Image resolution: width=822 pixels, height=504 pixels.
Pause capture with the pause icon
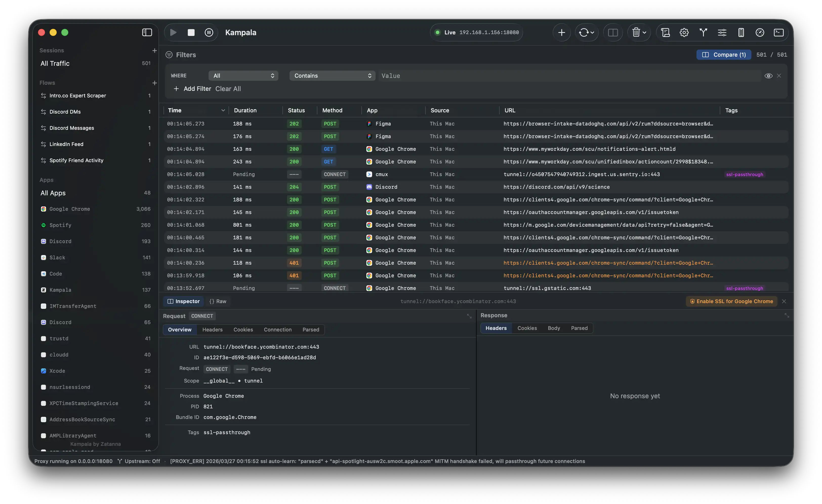point(209,32)
